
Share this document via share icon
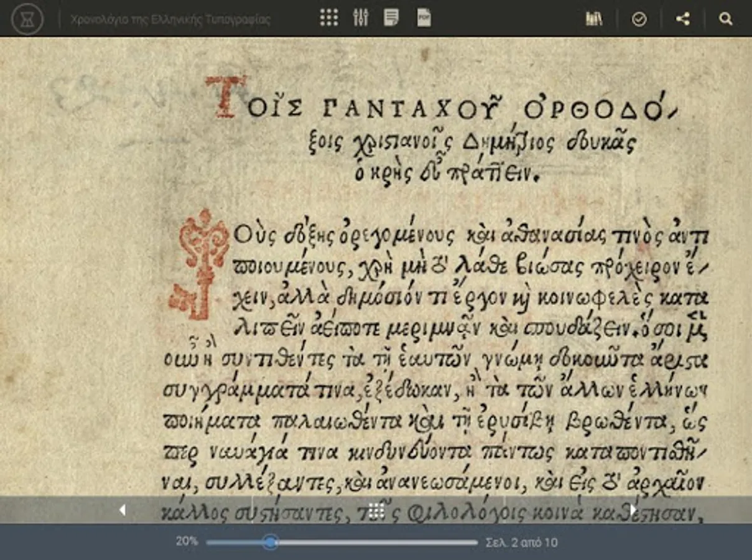(683, 19)
